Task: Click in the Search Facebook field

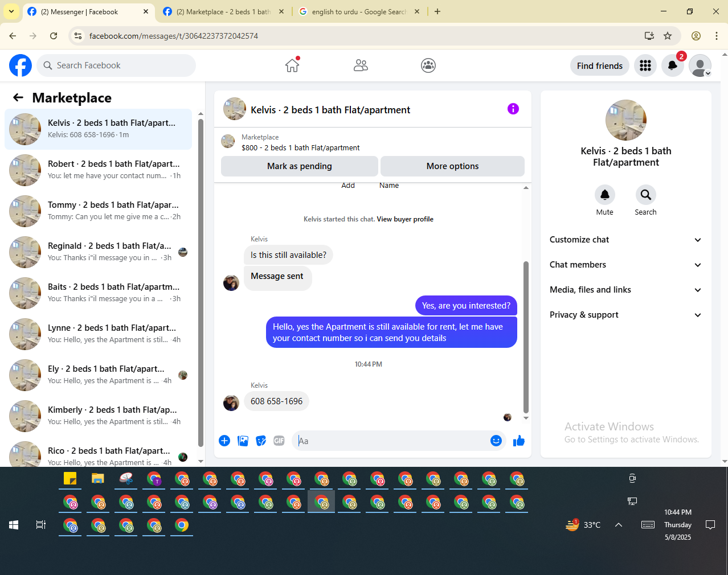Action: [x=116, y=65]
